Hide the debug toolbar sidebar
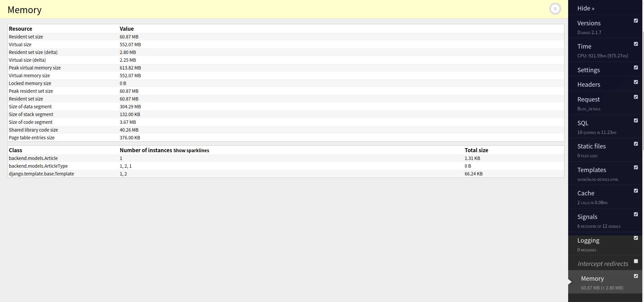Viewport: 644px width, 302px height. click(586, 8)
